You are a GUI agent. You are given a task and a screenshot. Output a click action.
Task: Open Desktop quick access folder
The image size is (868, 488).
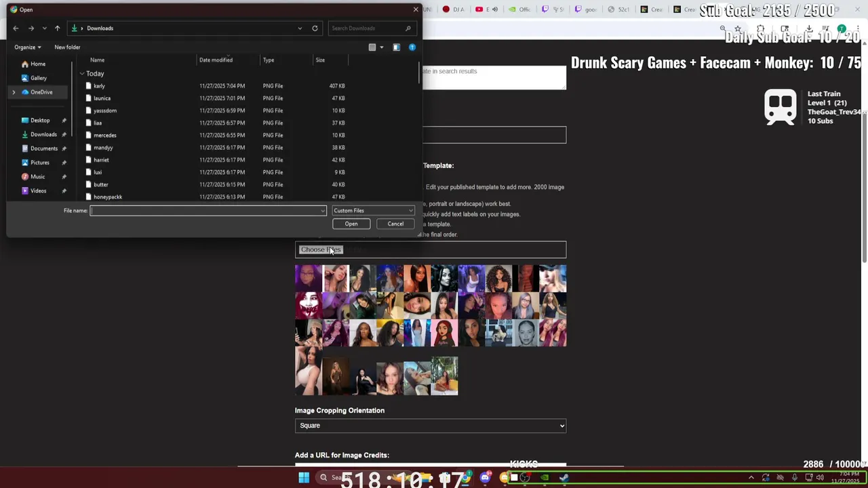[x=39, y=121]
